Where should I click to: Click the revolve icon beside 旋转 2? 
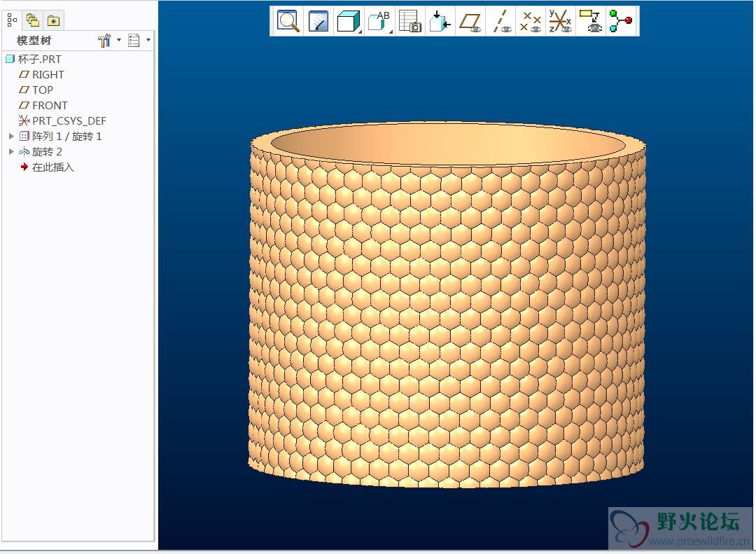24,151
